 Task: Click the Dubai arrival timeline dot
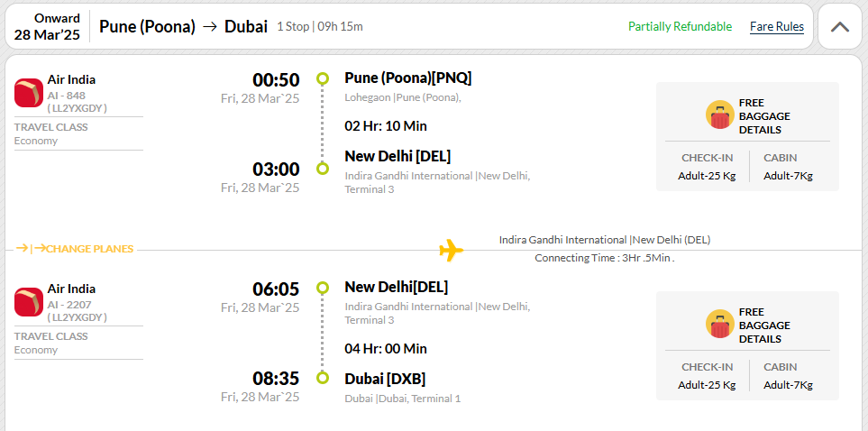click(x=322, y=378)
